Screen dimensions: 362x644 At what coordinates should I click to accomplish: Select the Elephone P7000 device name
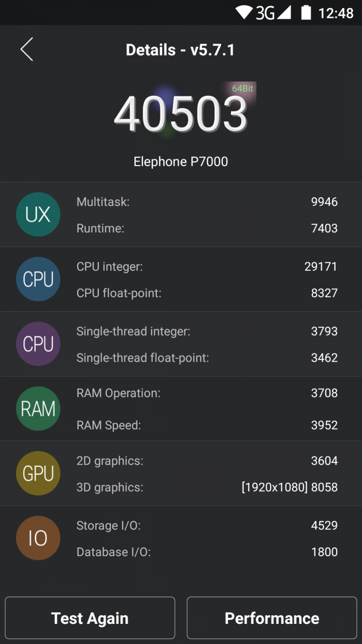180,162
